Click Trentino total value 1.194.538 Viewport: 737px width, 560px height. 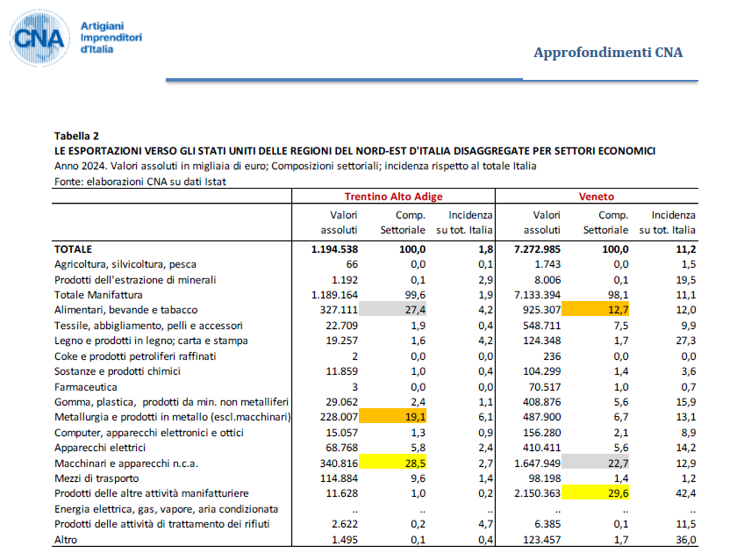click(334, 249)
